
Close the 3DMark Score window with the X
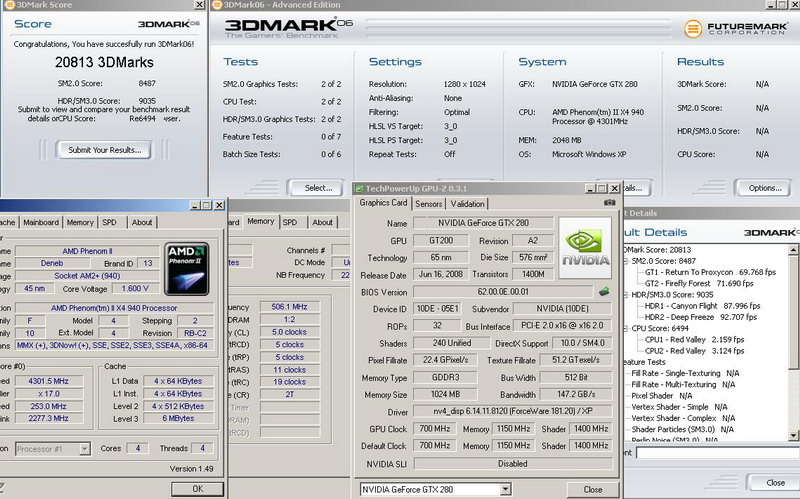[x=200, y=5]
